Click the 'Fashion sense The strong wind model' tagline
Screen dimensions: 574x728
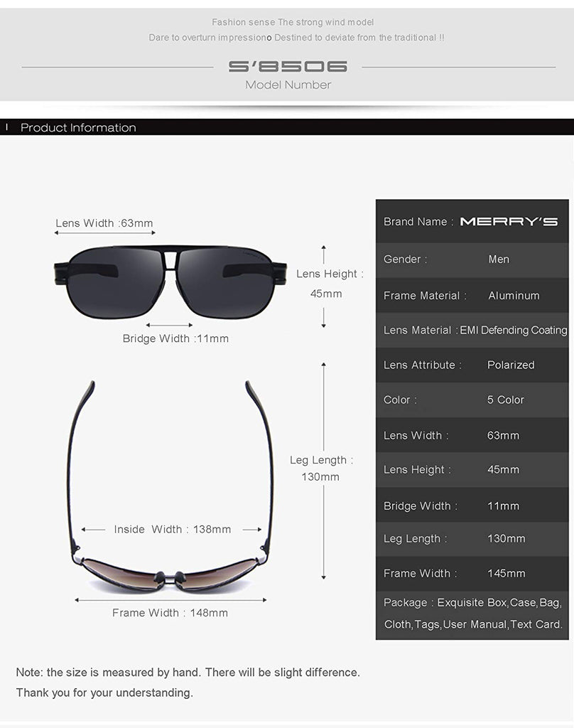[293, 22]
